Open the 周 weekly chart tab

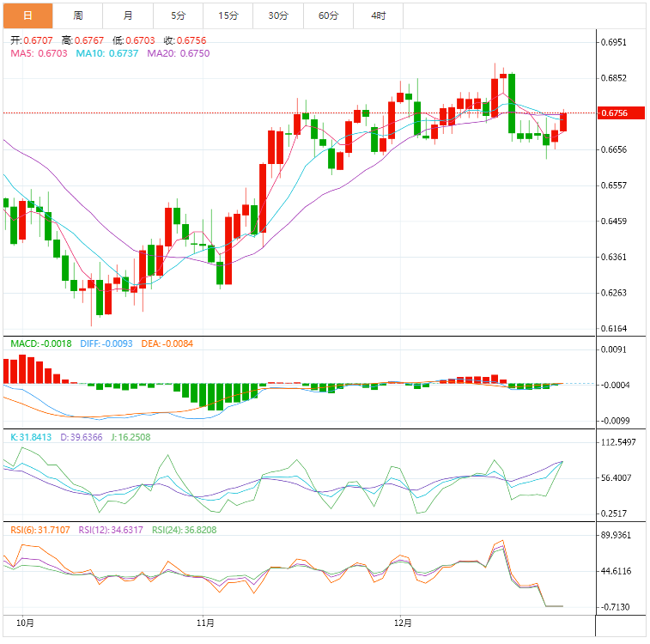pyautogui.click(x=78, y=15)
